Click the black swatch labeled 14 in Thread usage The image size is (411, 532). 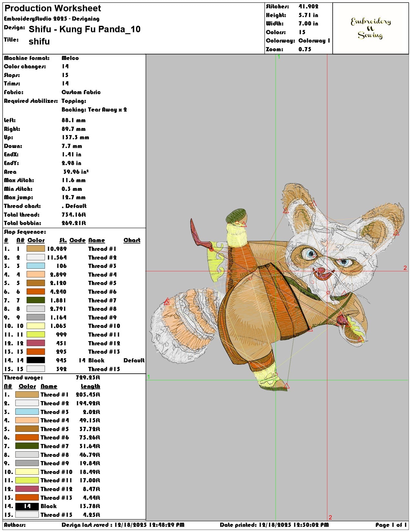coord(27,506)
